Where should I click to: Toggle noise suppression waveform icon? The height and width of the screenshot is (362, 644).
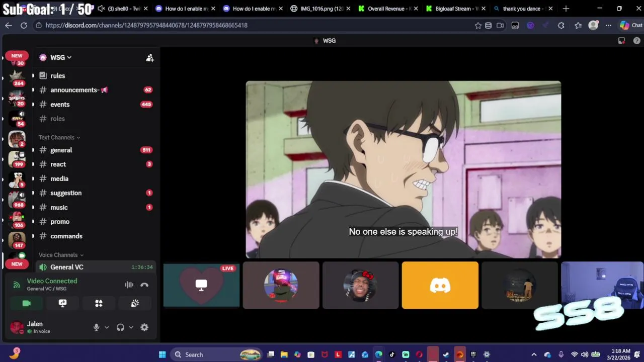(x=129, y=285)
